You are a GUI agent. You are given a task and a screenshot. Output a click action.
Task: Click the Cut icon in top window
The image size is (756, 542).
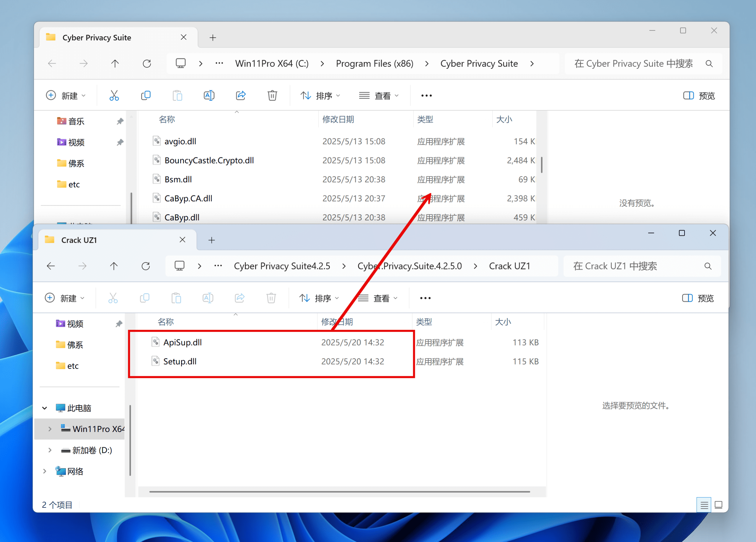114,96
